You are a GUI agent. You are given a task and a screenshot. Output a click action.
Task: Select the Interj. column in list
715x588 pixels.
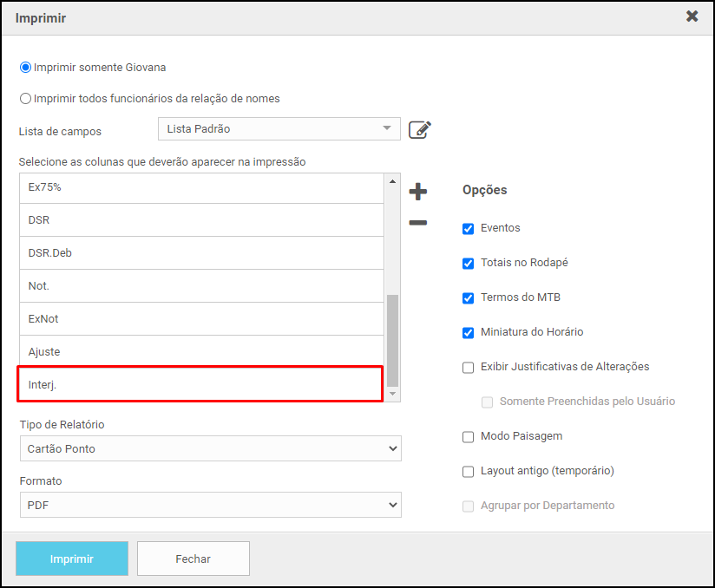[200, 384]
